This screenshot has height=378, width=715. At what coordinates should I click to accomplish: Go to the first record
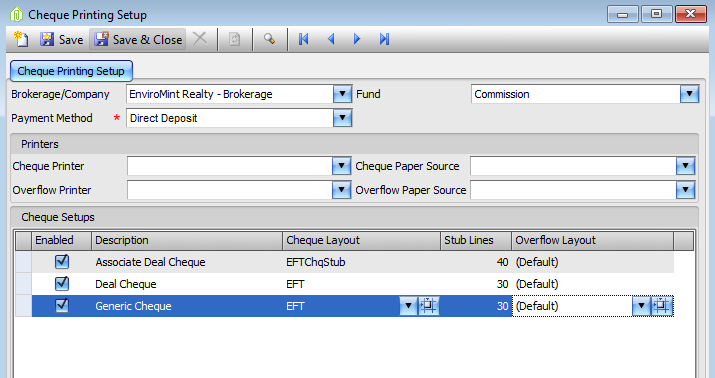tap(303, 39)
